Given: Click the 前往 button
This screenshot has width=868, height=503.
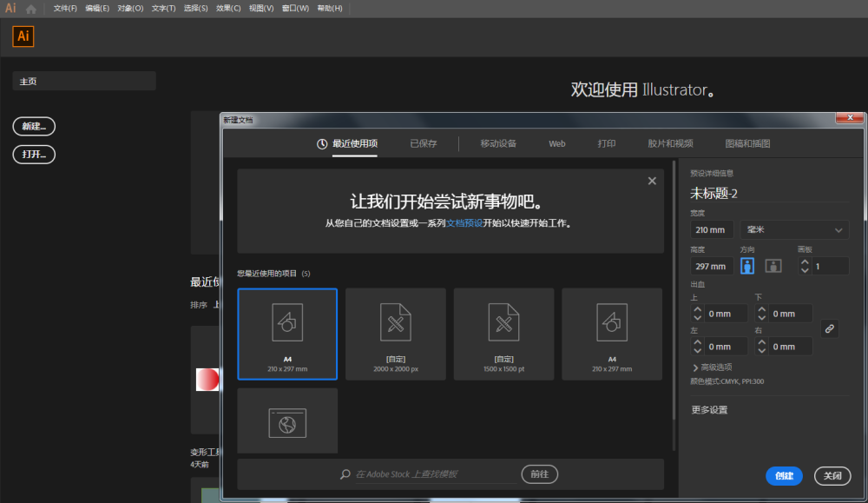Looking at the screenshot, I should 539,474.
